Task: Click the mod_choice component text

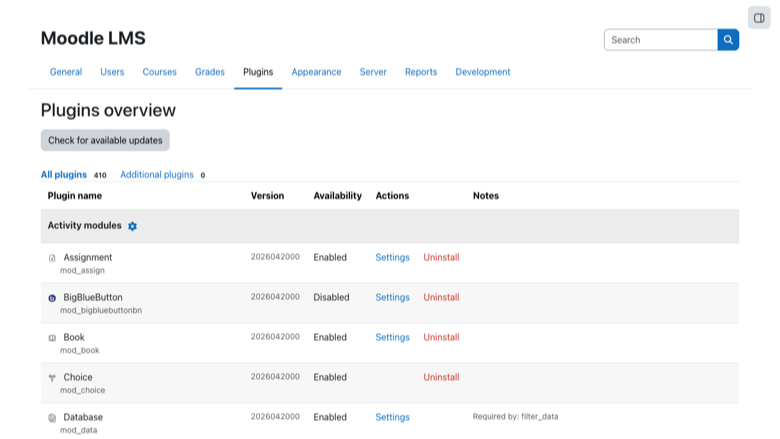Action: 83,390
